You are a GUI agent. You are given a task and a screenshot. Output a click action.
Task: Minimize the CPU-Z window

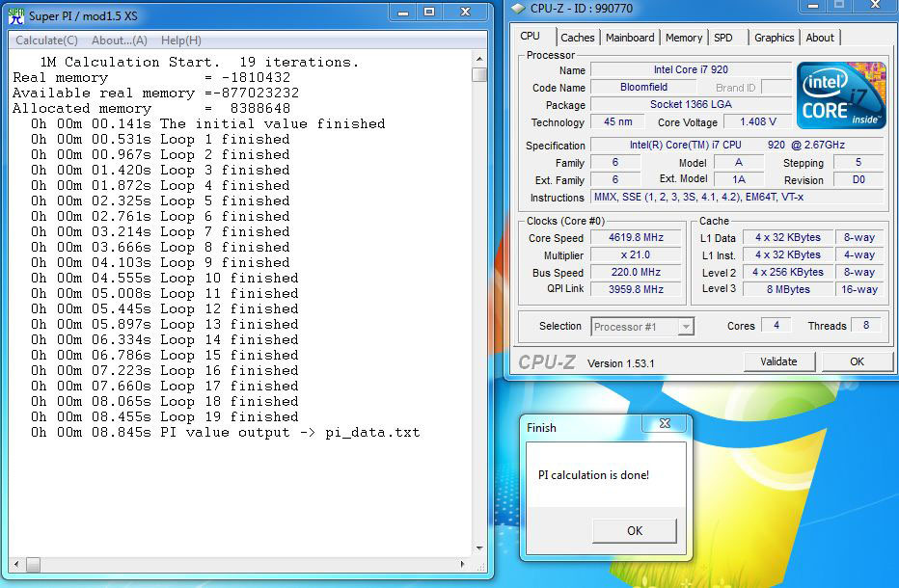(812, 6)
